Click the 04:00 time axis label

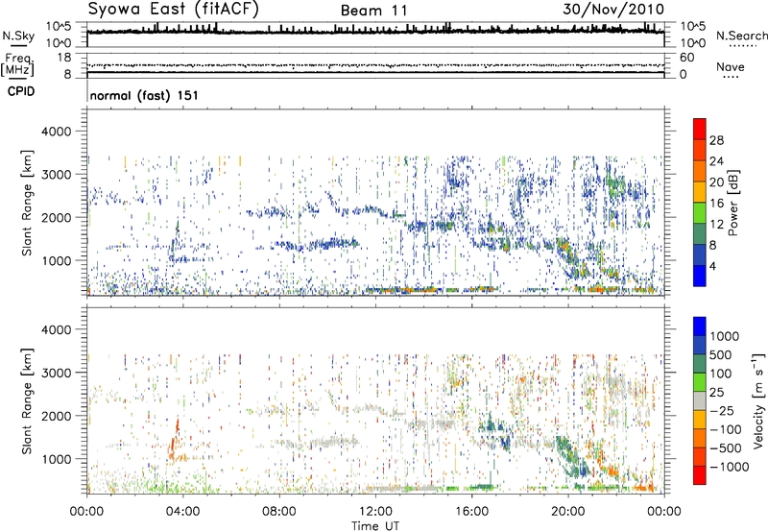pos(182,512)
